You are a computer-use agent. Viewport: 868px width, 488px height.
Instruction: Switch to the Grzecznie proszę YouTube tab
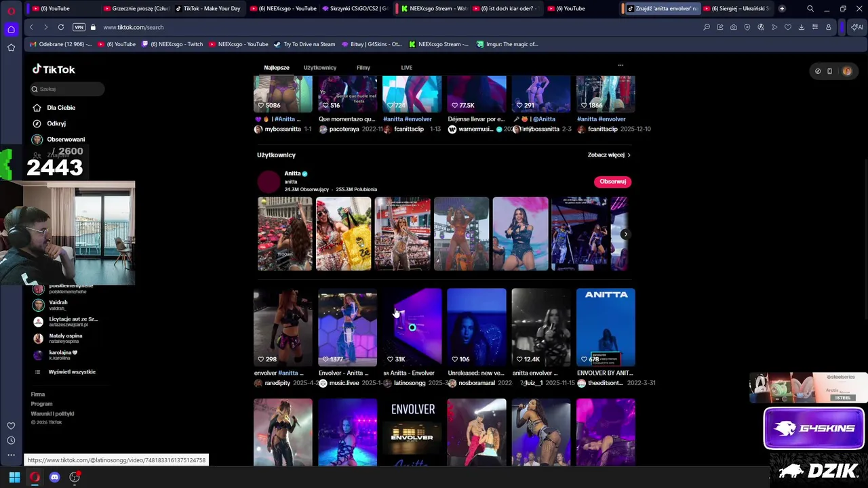pos(136,9)
